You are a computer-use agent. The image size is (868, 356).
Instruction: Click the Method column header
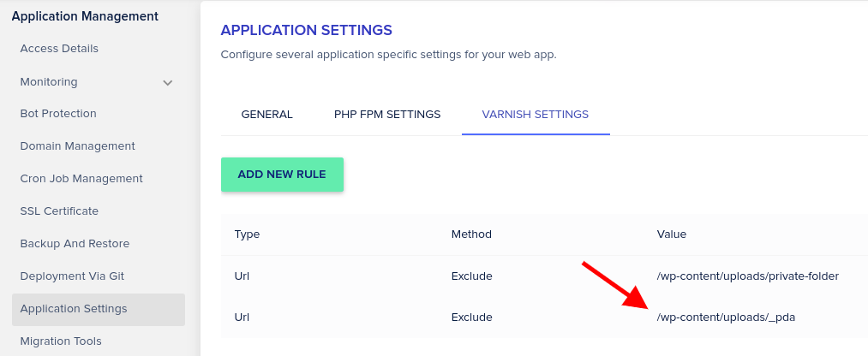tap(471, 234)
